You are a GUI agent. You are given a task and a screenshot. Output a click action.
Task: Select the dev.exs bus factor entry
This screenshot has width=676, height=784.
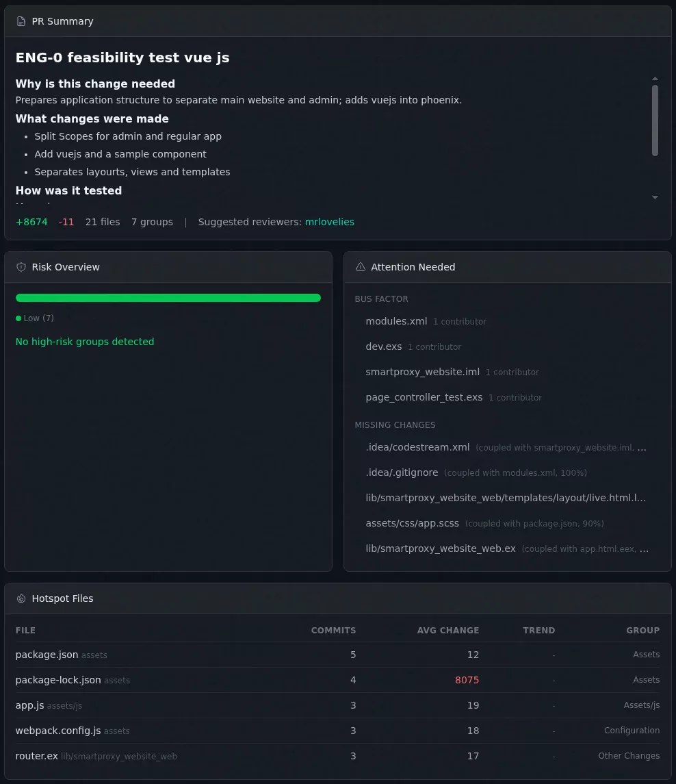[384, 346]
